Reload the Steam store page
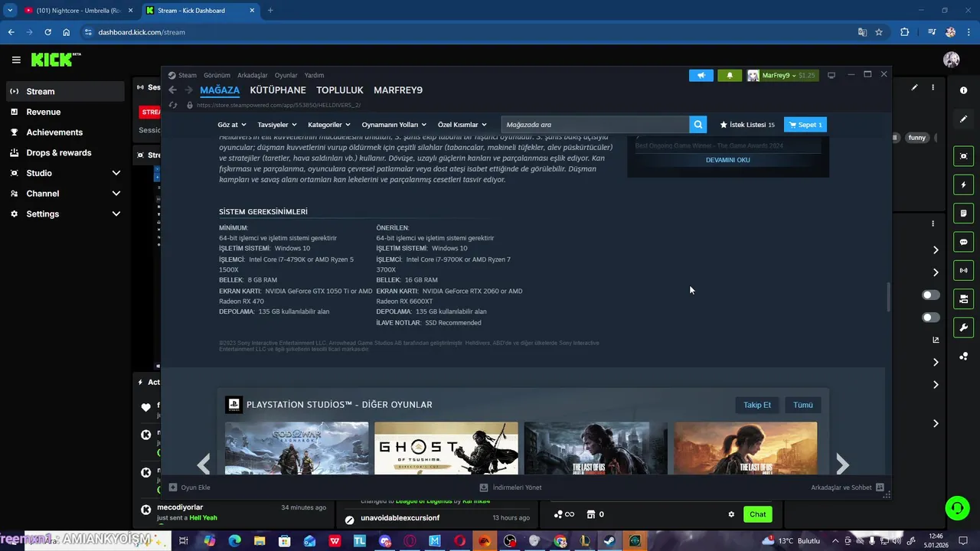980x551 pixels. [x=173, y=105]
